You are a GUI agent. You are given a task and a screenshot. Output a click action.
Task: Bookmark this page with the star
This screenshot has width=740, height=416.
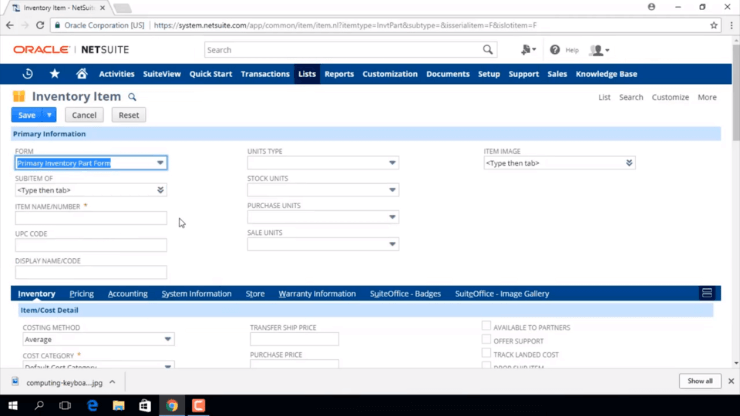714,25
